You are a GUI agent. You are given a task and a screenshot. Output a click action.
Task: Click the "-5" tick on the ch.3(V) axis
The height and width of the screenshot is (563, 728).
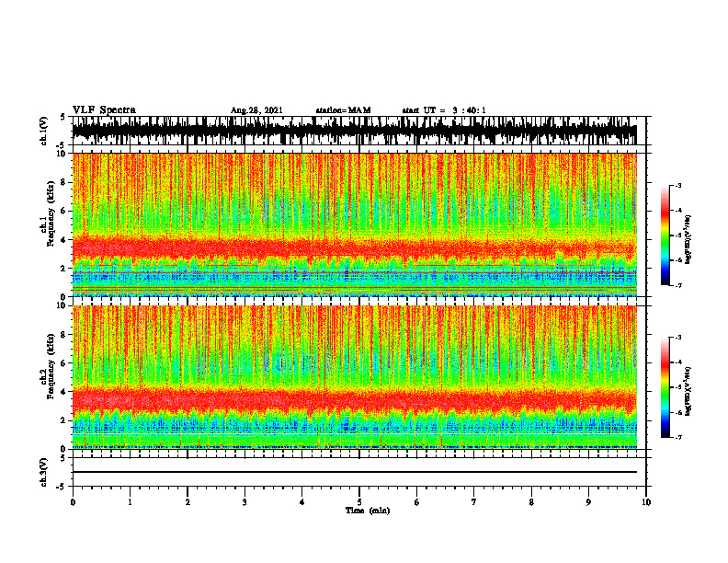(x=61, y=487)
